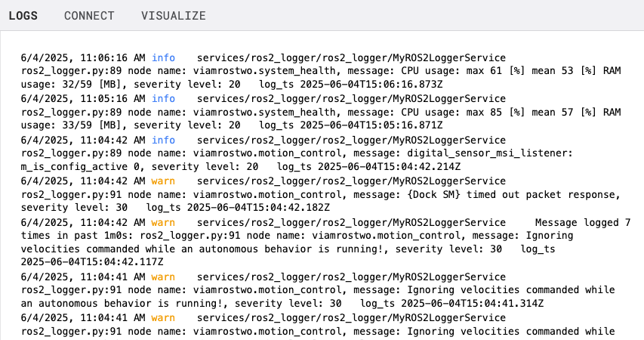Screen dimensions: 644x340
Task: Click 'CPU usage: max 85 [%]' text
Action: tap(463, 113)
